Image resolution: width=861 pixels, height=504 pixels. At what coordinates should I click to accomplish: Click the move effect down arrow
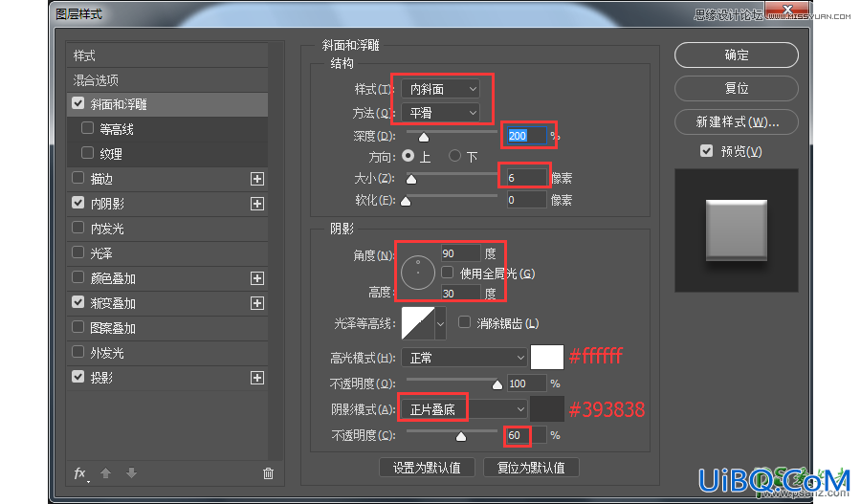click(x=131, y=473)
